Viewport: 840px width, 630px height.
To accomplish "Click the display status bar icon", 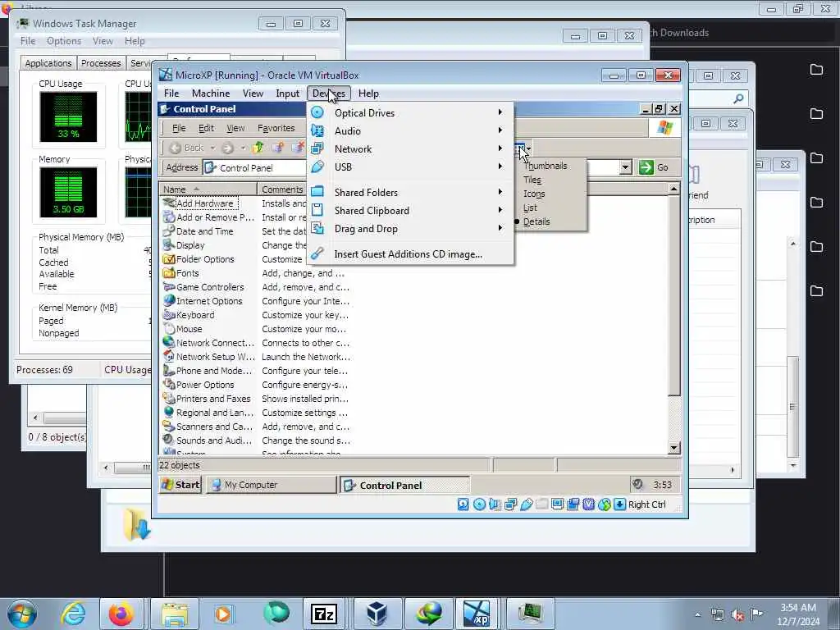I will (x=557, y=504).
